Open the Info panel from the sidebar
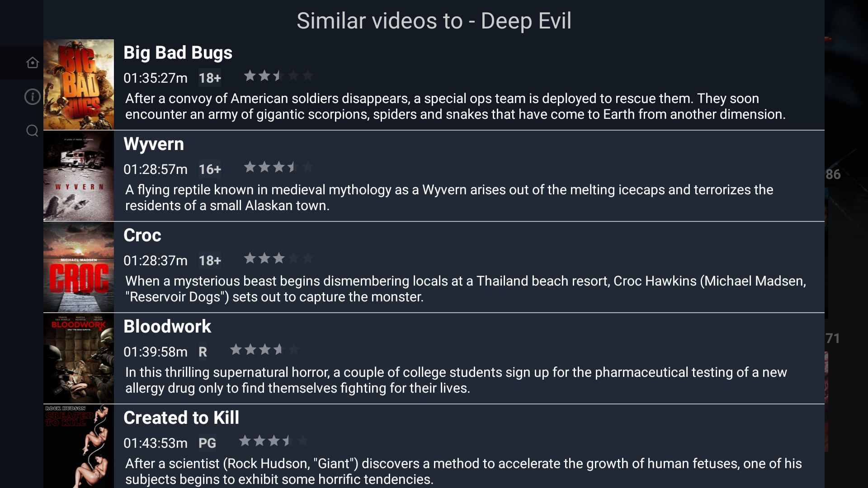The width and height of the screenshot is (868, 488). 32,97
